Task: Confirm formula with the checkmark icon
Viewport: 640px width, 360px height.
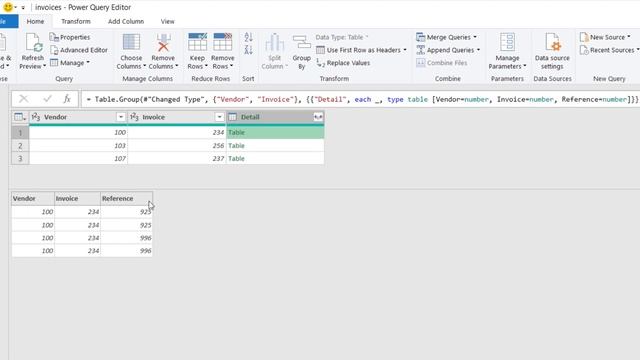Action: click(x=47, y=99)
